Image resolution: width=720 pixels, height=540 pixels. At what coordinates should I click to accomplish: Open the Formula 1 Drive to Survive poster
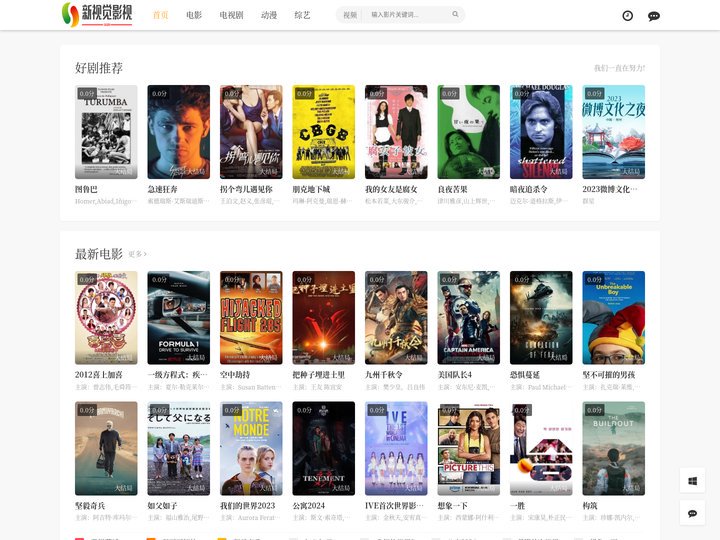pos(179,318)
